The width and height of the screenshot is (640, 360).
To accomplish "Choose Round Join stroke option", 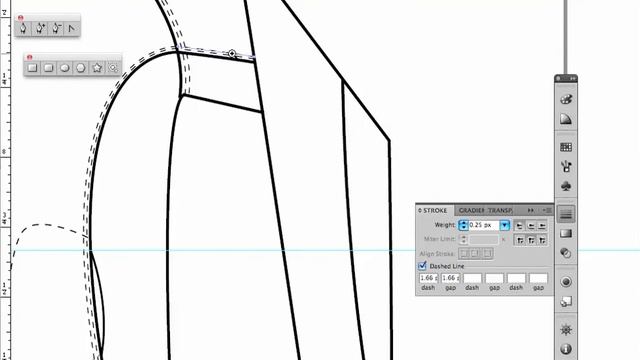I will coord(531,240).
